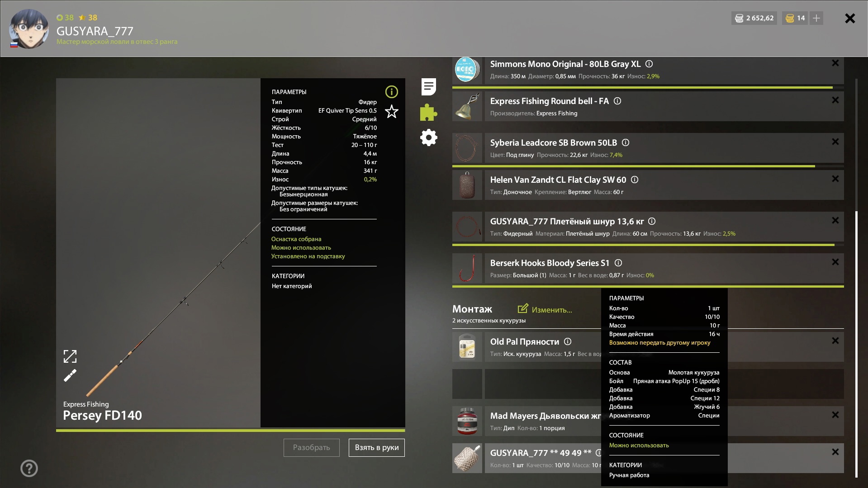Click the player avatar picture
This screenshot has width=868, height=488.
(x=29, y=28)
